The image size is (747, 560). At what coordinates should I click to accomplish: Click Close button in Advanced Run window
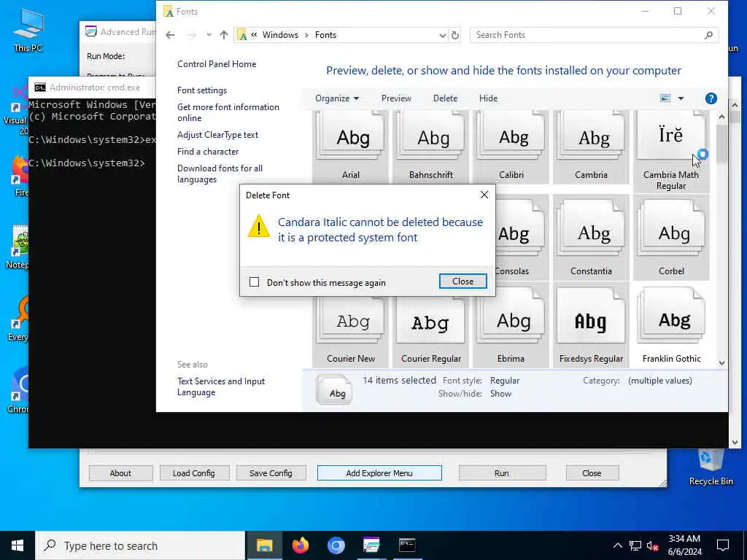(592, 472)
